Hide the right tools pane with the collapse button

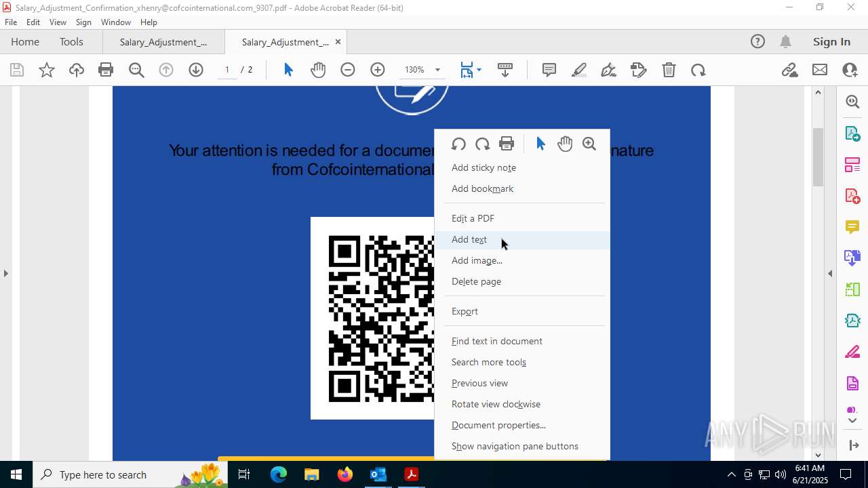(x=853, y=445)
